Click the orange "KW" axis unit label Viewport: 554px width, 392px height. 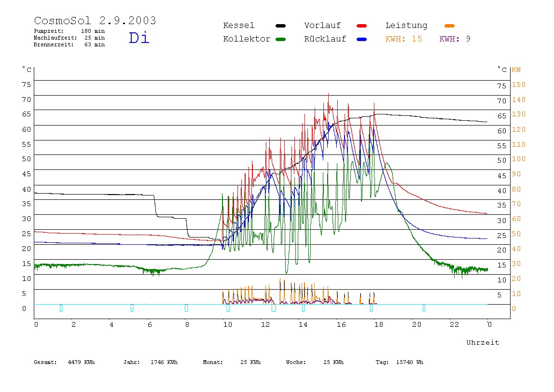[x=516, y=70]
